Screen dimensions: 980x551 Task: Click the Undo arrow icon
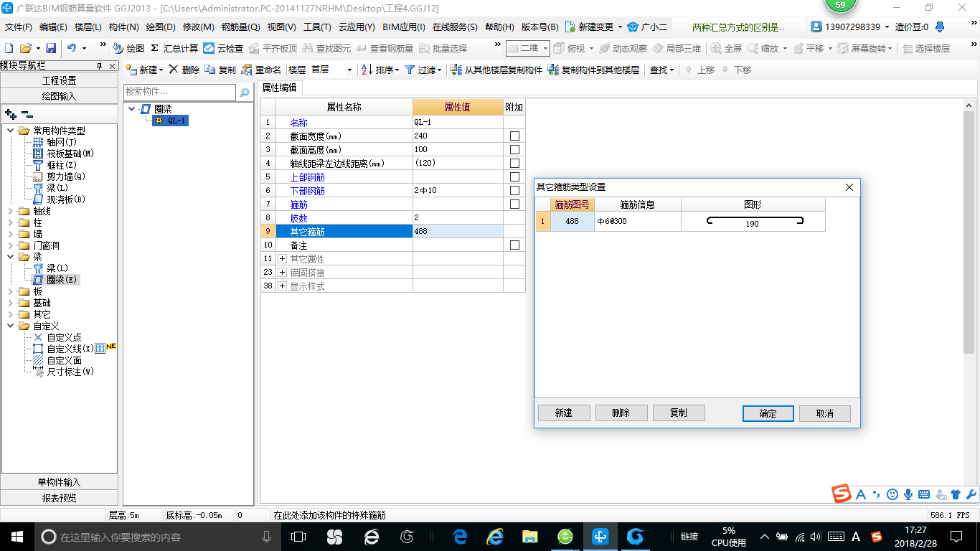[71, 48]
